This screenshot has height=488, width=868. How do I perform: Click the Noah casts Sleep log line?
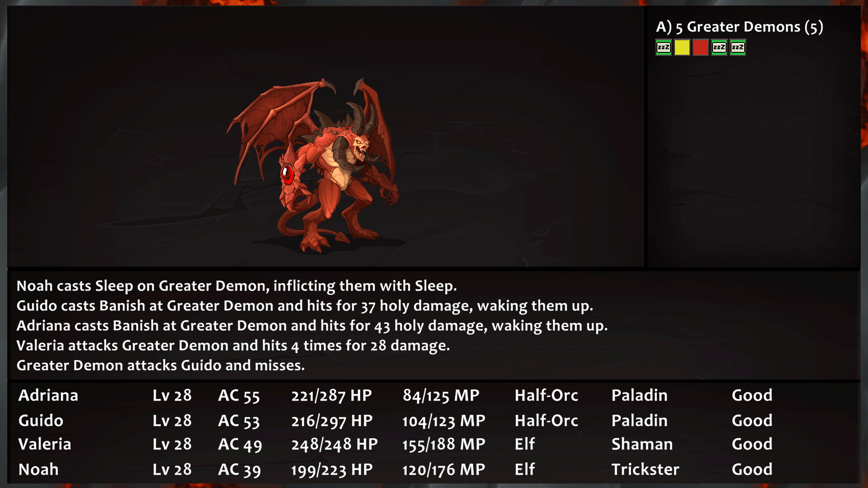click(236, 286)
